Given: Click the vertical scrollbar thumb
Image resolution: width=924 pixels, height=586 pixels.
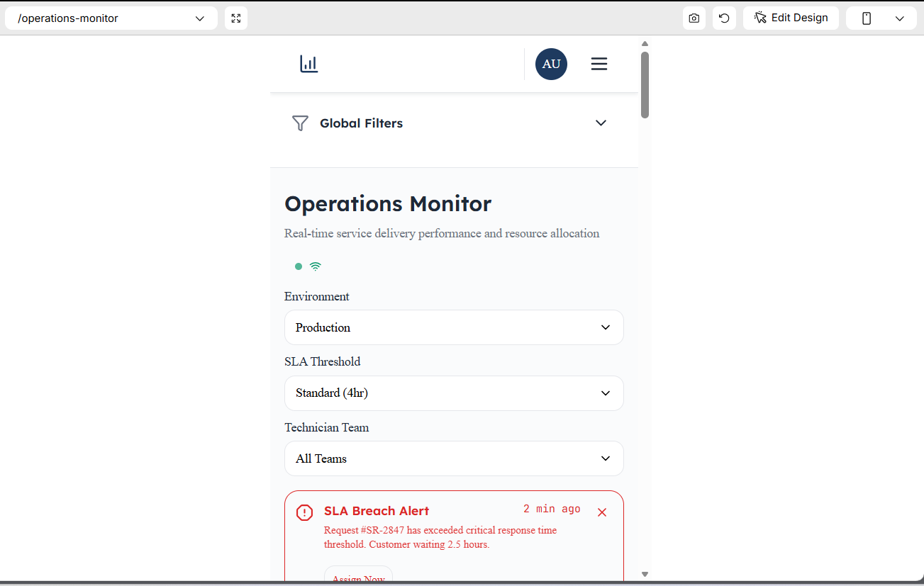Looking at the screenshot, I should click(x=645, y=84).
